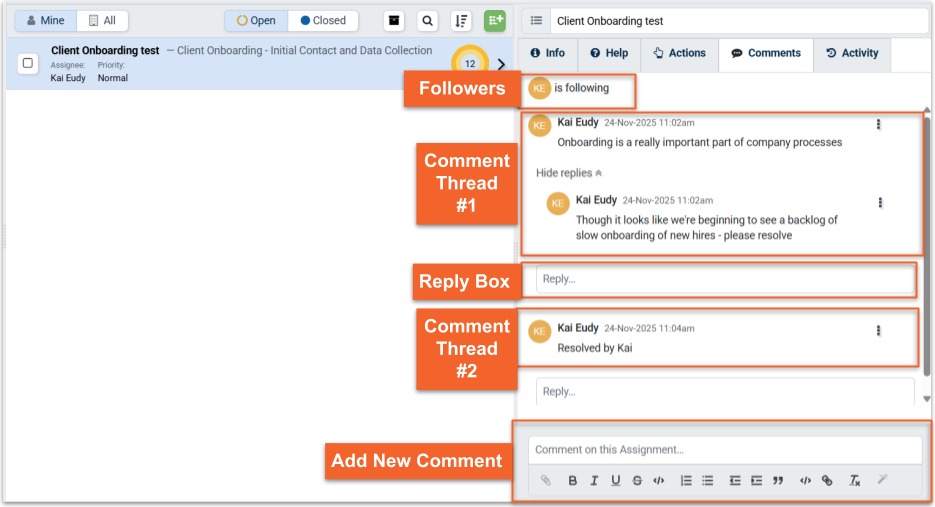Image resolution: width=935 pixels, height=507 pixels.
Task: Insert a hyperlink using the chain icon
Action: coord(827,480)
